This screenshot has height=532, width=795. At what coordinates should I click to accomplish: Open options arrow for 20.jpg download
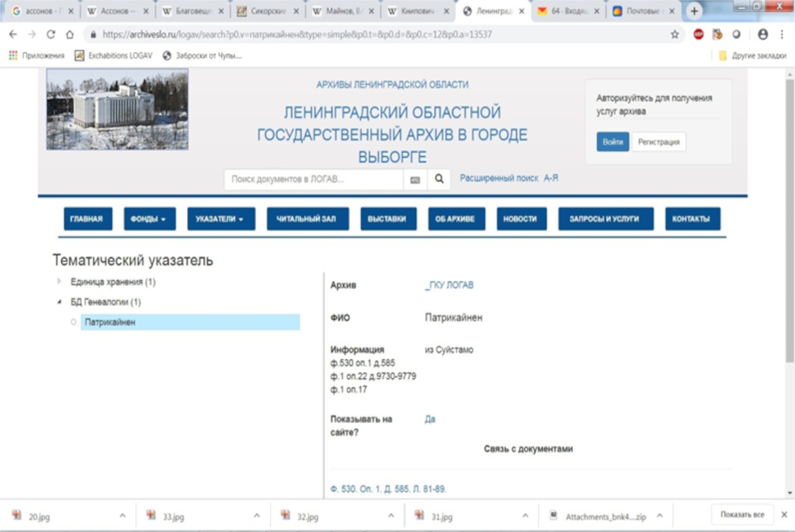click(x=122, y=516)
